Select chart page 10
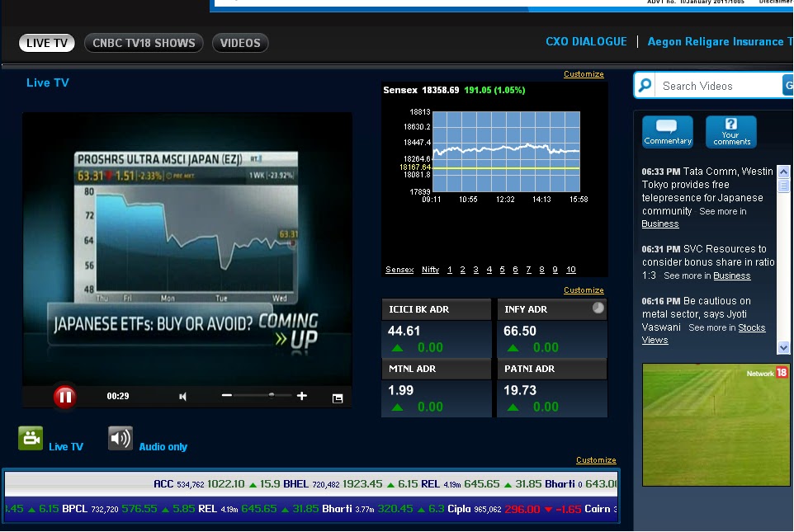794x532 pixels. [570, 270]
